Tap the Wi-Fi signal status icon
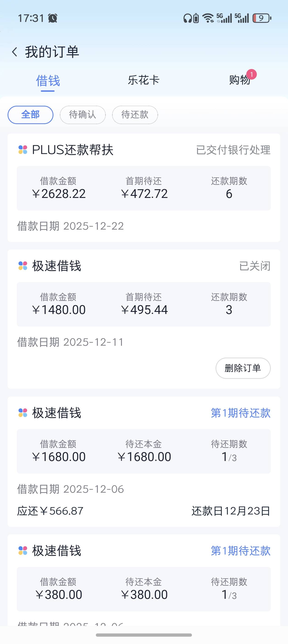Image resolution: width=288 pixels, height=644 pixels. 208,18
